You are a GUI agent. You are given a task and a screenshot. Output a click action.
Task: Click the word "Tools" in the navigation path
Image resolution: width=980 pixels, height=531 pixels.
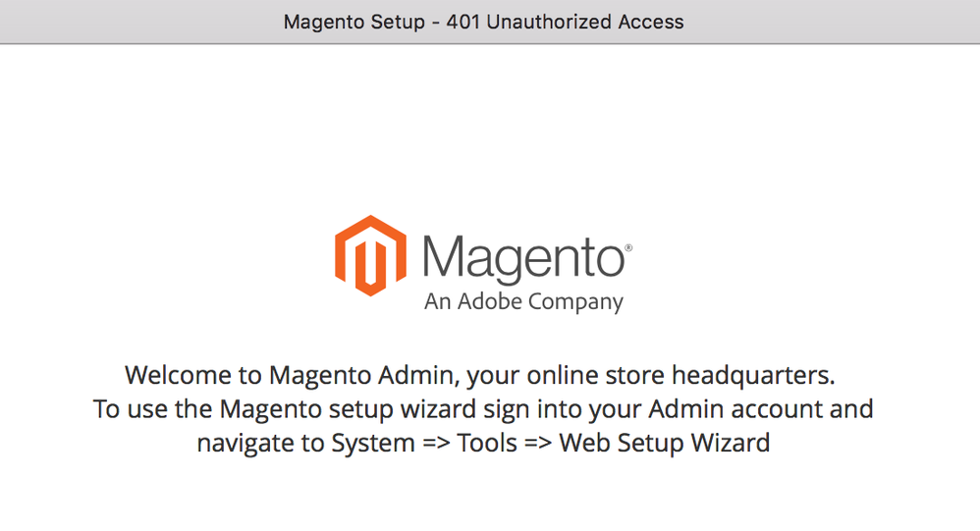point(488,443)
